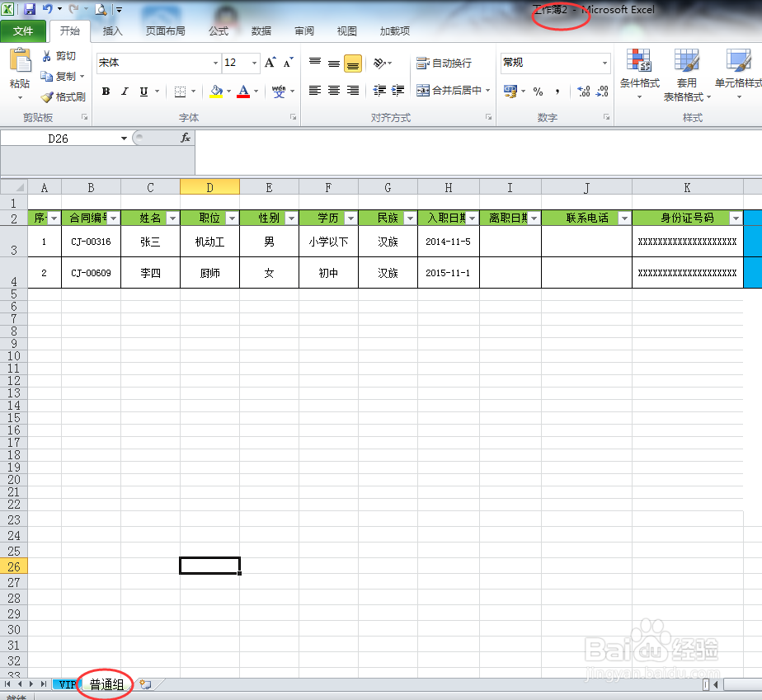
Task: Click the Print Preview icon in quick access toolbar
Action: point(101,9)
